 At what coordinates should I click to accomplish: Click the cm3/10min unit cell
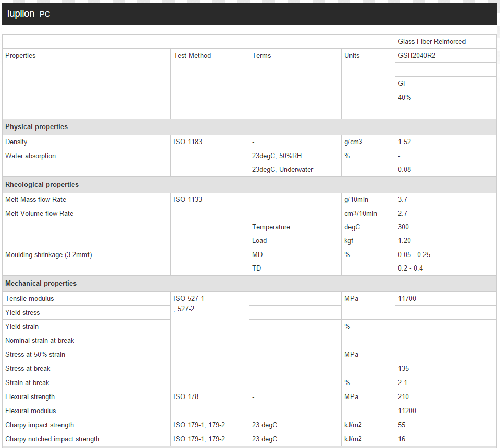coord(360,213)
